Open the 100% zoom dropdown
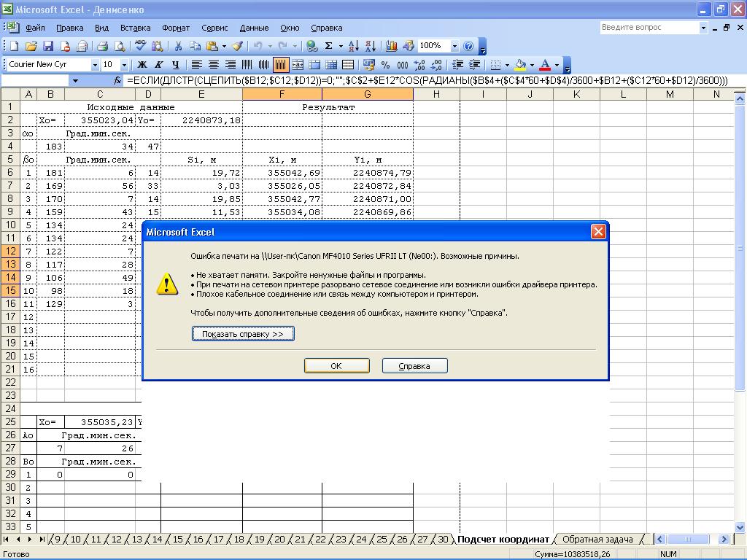Screen dimensions: 747x560 point(454,46)
